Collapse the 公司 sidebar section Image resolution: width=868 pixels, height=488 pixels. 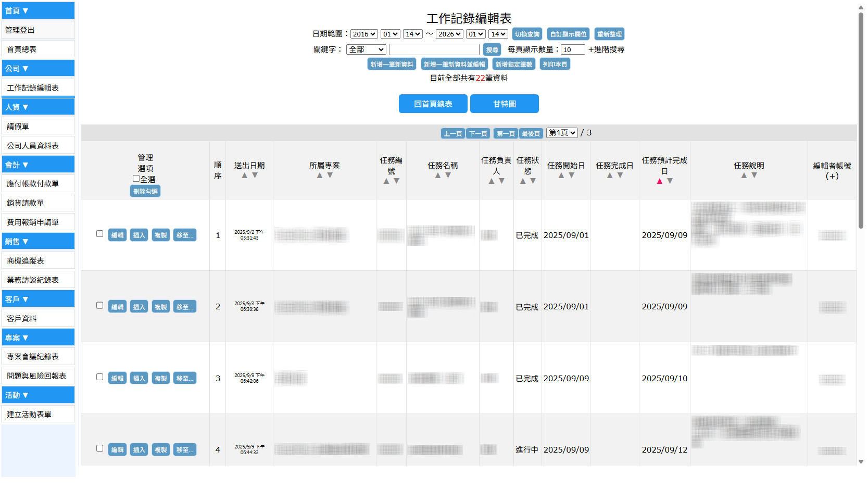click(x=38, y=68)
